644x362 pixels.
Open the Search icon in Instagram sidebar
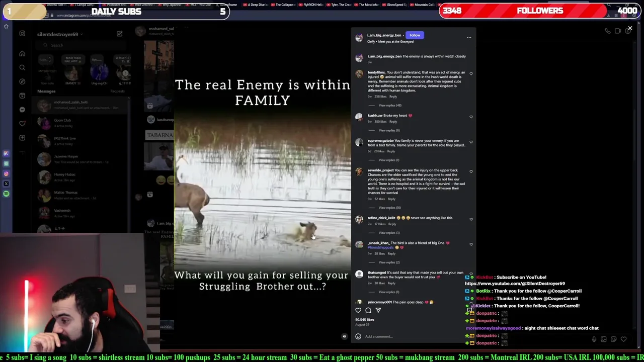pos(22,67)
